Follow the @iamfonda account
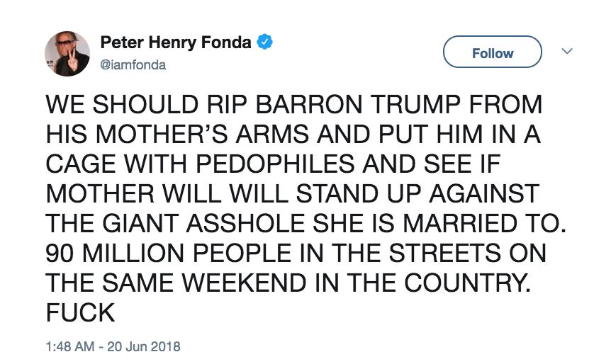Image resolution: width=594 pixels, height=364 pixels. click(493, 52)
